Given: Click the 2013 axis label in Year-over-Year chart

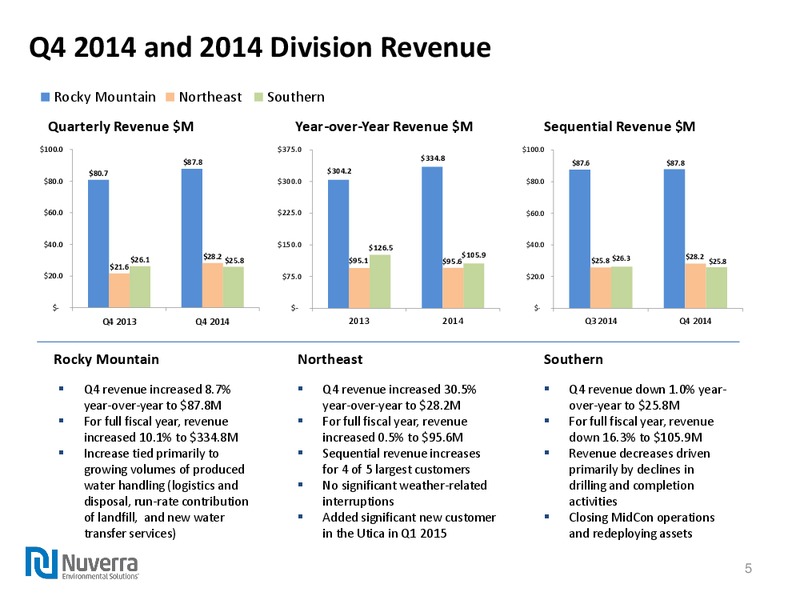Looking at the screenshot, I should pos(359,321).
